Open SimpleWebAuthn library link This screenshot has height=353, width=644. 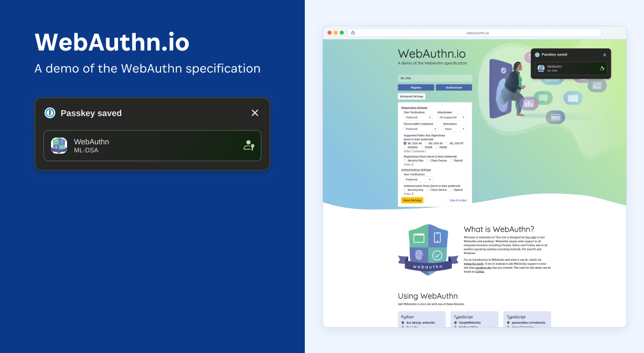(x=470, y=322)
